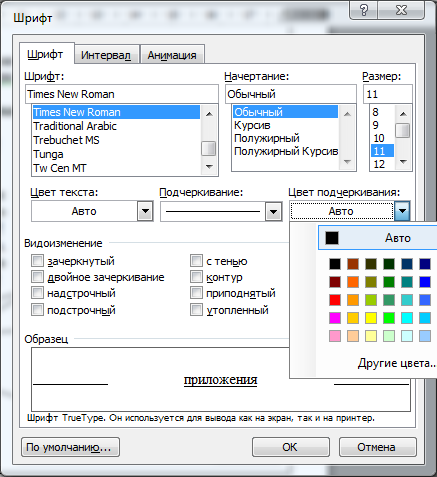Open the Цвет текста dropdown
The height and width of the screenshot is (477, 437).
pos(145,211)
